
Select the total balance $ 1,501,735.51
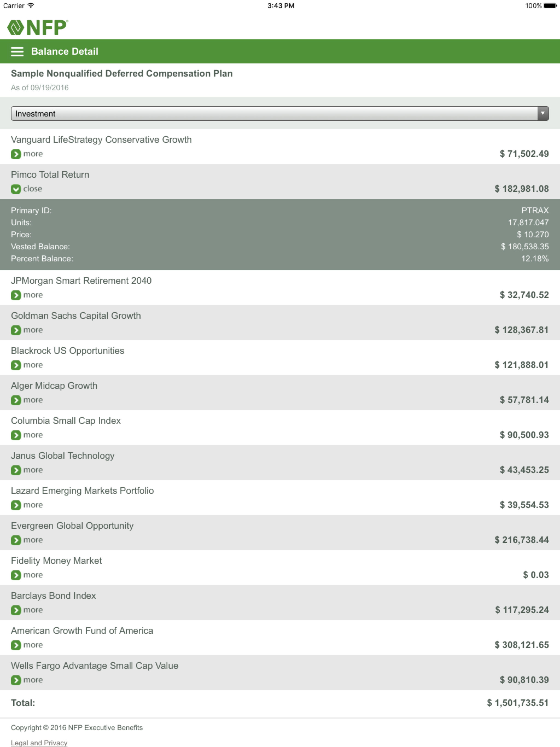pyautogui.click(x=518, y=703)
